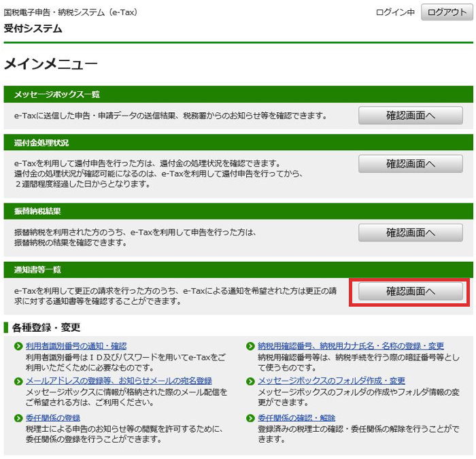
Task: Open 確認画面へ for メッセージボックス一覧
Action: [411, 116]
